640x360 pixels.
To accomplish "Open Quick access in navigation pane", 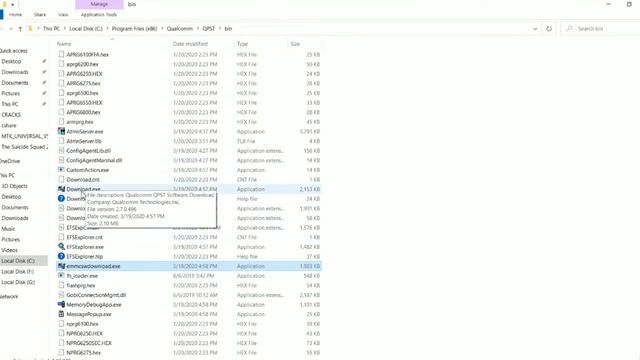I will [14, 51].
